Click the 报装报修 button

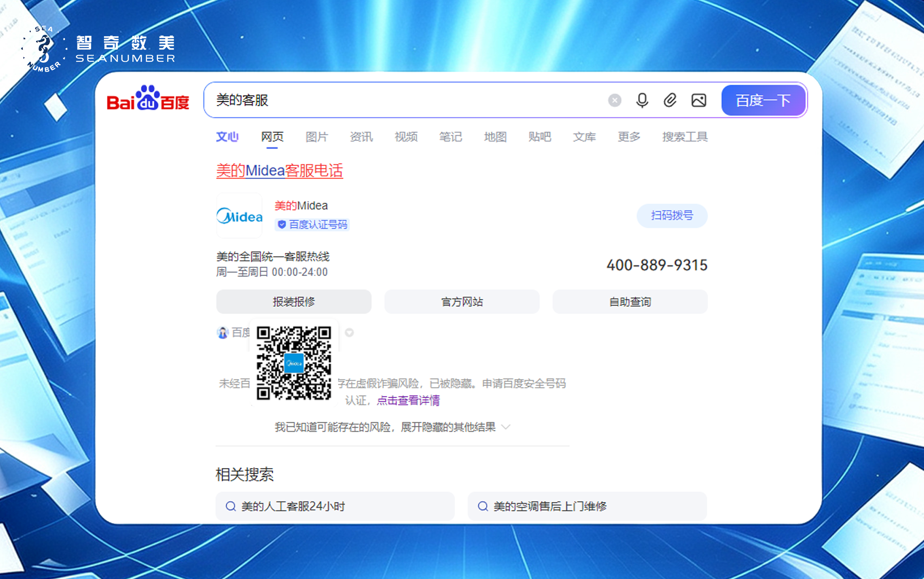[294, 302]
